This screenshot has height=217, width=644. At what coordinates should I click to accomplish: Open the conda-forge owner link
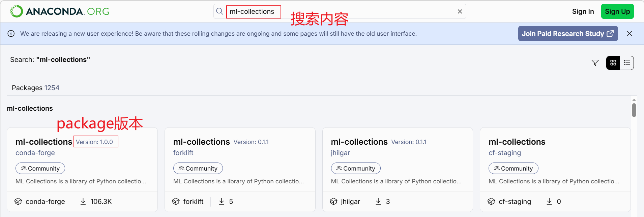click(35, 153)
